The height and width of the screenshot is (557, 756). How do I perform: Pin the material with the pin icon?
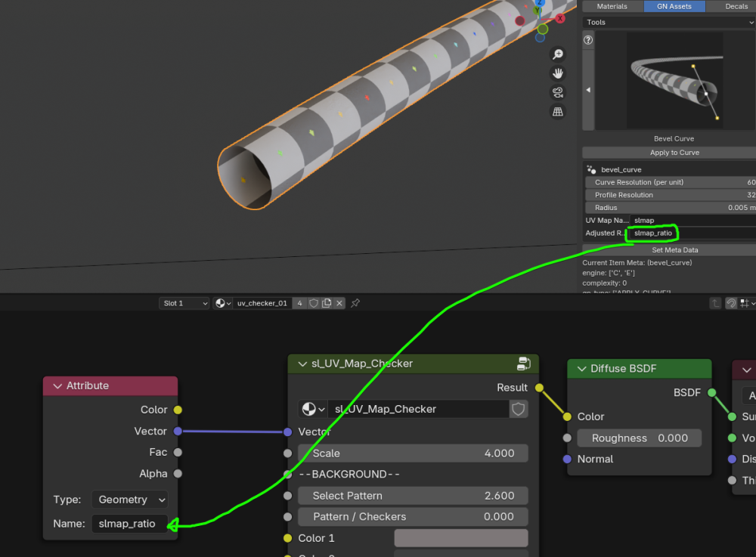(x=355, y=303)
